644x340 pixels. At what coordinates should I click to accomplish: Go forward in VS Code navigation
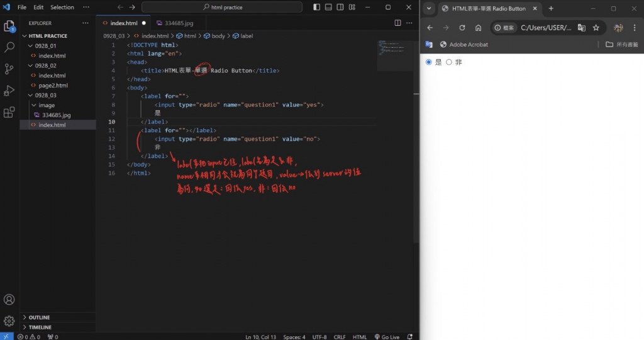132,7
